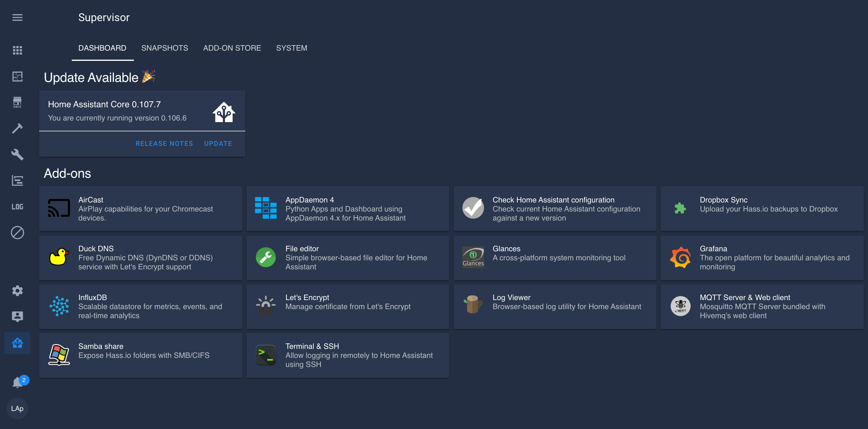Viewport: 868px width, 429px height.
Task: Toggle the sidebar with the hamburger menu
Action: (17, 17)
